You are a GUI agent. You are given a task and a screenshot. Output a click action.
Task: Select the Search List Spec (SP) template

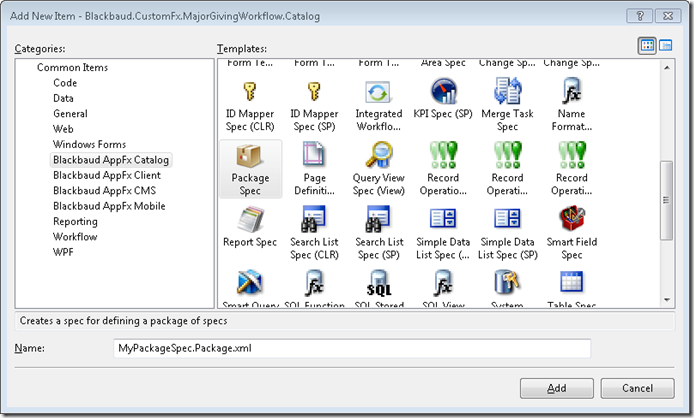click(379, 233)
